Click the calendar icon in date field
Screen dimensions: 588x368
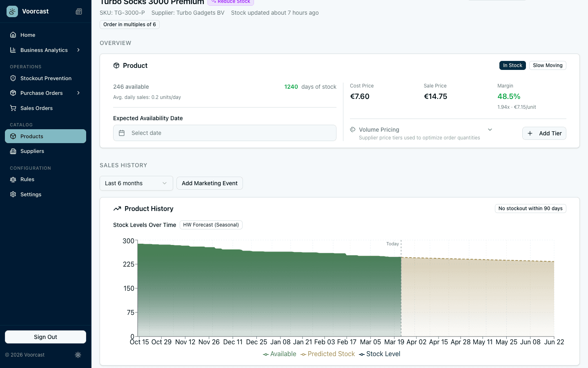click(x=122, y=133)
